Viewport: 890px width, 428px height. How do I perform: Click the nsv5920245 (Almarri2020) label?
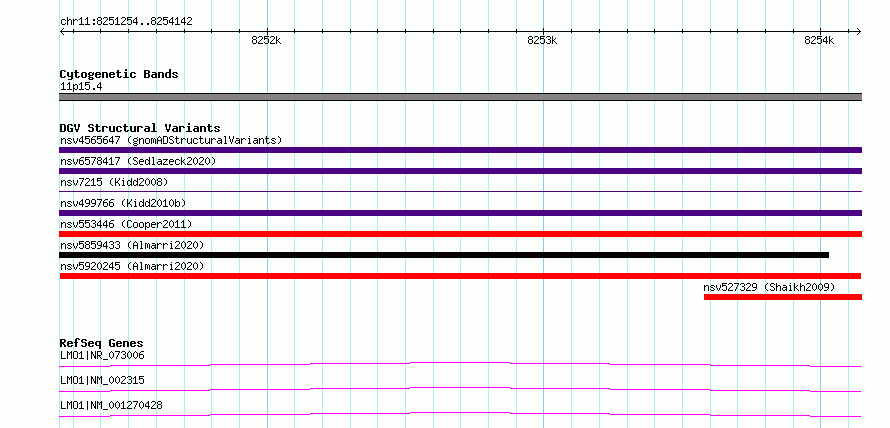pos(132,266)
